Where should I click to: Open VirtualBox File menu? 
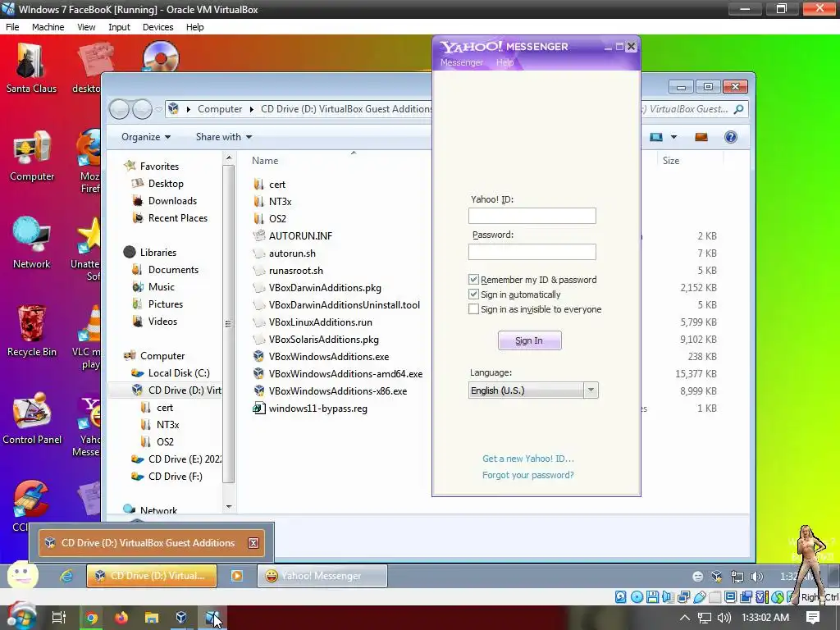click(x=12, y=27)
